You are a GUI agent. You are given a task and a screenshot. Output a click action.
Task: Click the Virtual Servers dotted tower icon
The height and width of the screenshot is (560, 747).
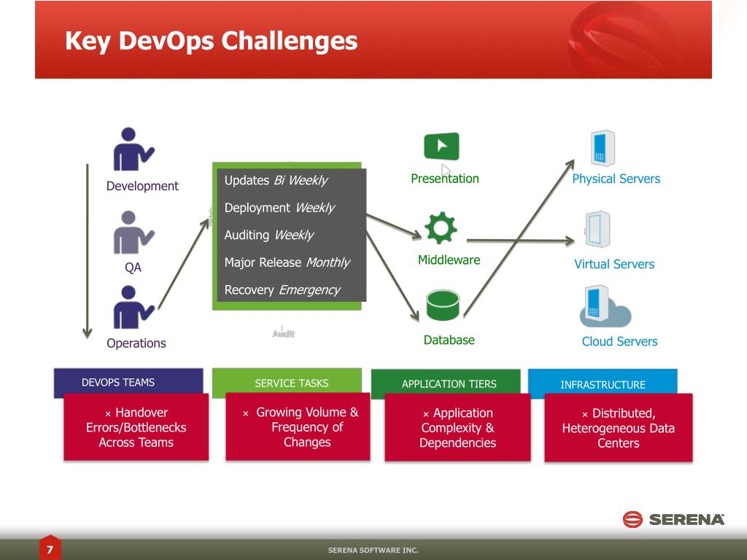coord(597,229)
